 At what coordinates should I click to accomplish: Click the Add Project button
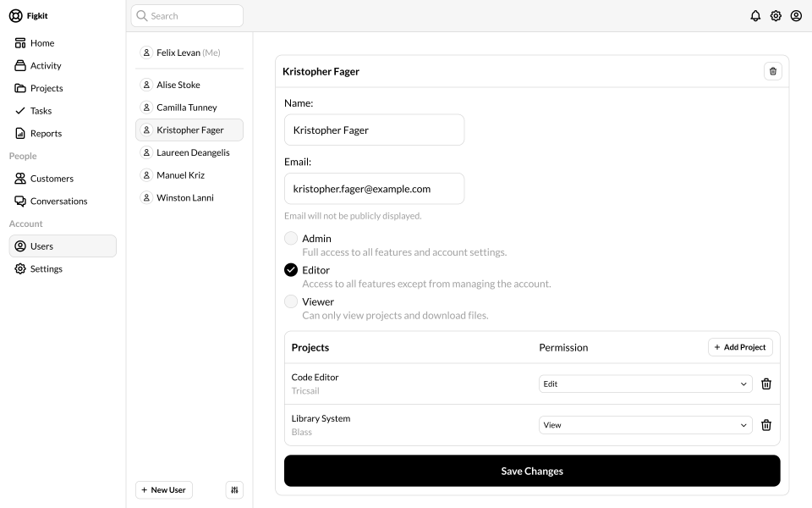tap(740, 347)
